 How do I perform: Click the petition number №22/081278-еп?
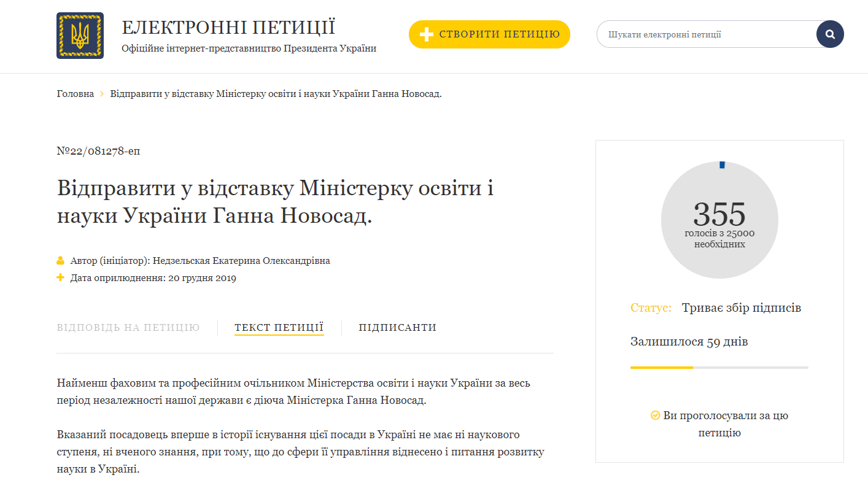click(x=98, y=150)
